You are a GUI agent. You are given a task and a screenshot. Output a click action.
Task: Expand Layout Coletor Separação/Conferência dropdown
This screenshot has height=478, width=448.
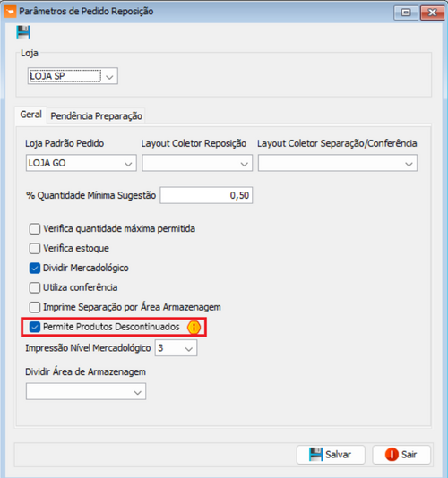(338, 163)
